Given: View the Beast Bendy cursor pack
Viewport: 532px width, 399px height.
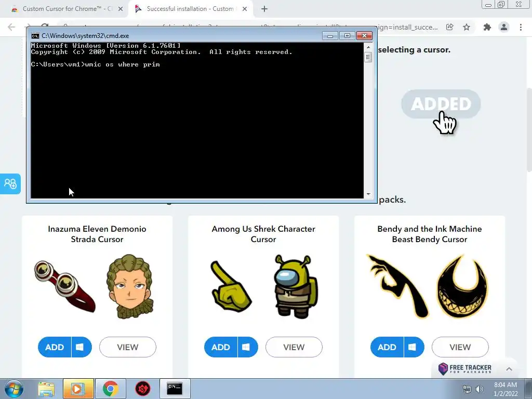Looking at the screenshot, I should (x=460, y=347).
